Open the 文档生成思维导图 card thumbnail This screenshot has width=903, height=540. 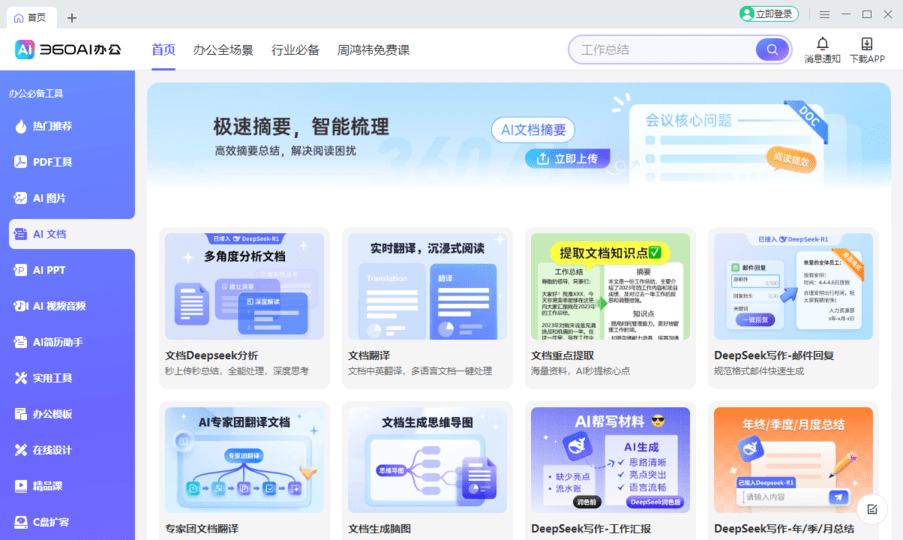point(427,460)
